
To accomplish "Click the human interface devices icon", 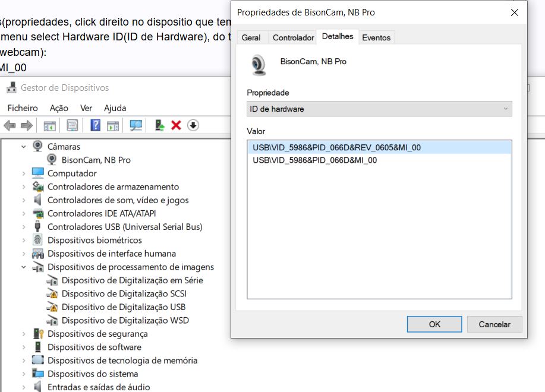I will click(37, 254).
